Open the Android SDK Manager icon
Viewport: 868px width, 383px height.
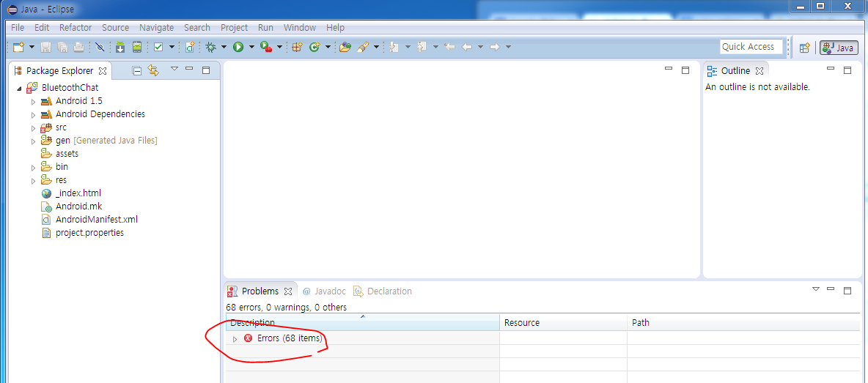(120, 48)
